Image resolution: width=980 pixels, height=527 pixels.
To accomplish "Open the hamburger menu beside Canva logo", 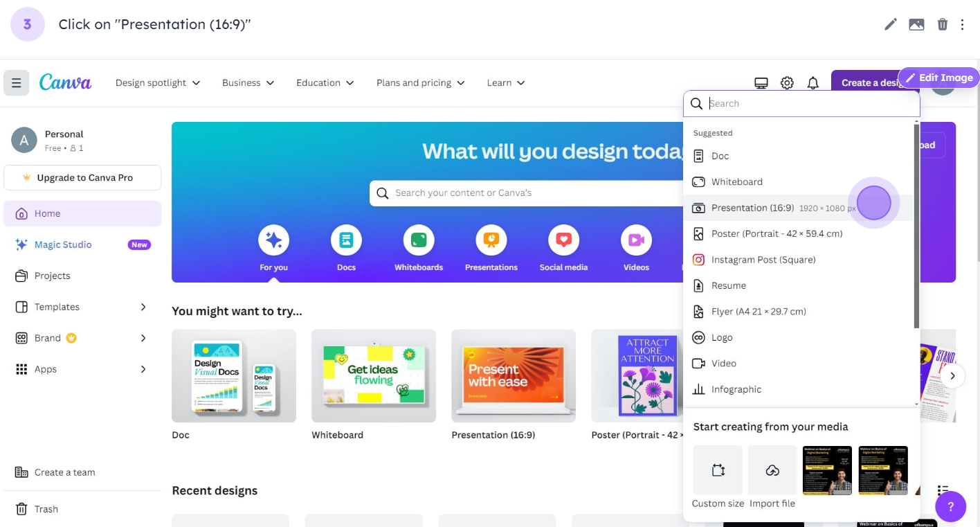I will pyautogui.click(x=16, y=83).
